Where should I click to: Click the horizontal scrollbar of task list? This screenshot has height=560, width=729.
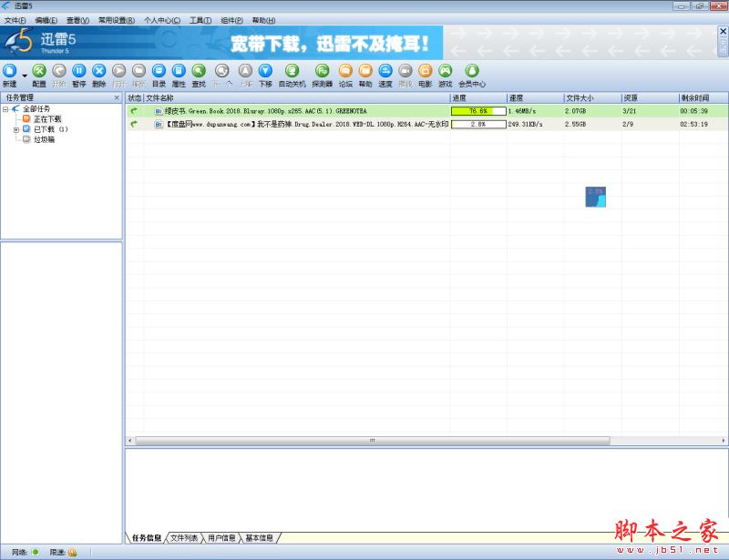coord(372,440)
